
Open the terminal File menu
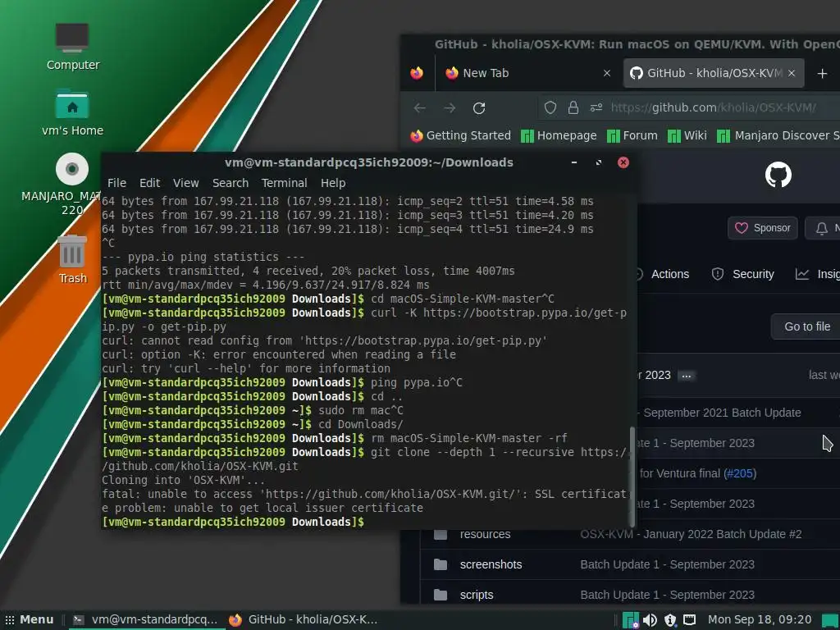pos(116,183)
